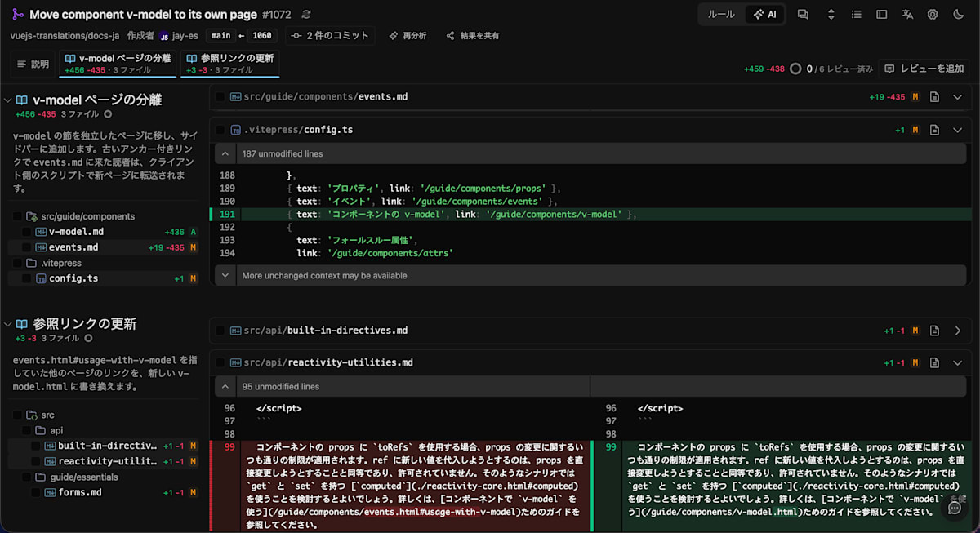Click line number 191 in config.ts diff
This screenshot has height=533, width=980.
pos(227,214)
